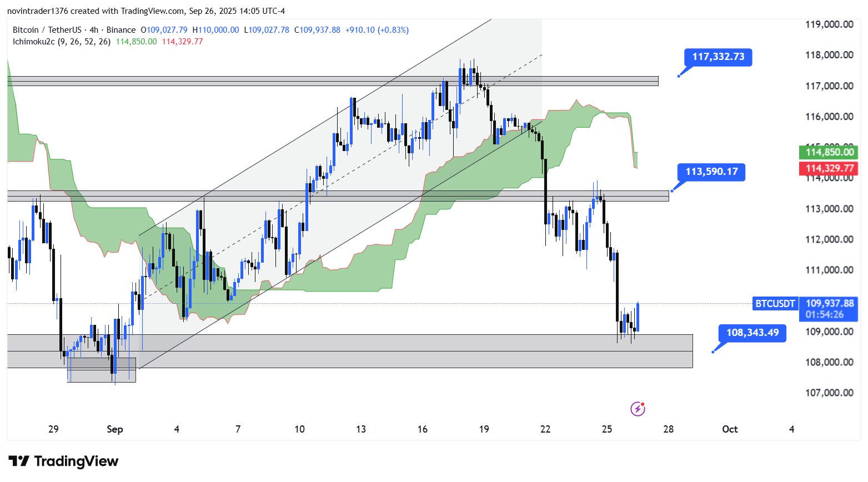Select the 117,332.73 blue price callout
Screen dimensions: 868x482
click(718, 57)
